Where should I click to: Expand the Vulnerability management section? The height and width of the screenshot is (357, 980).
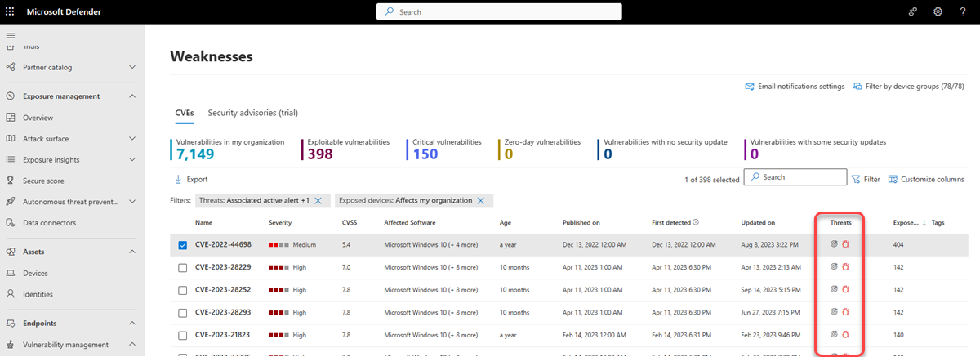tap(132, 345)
